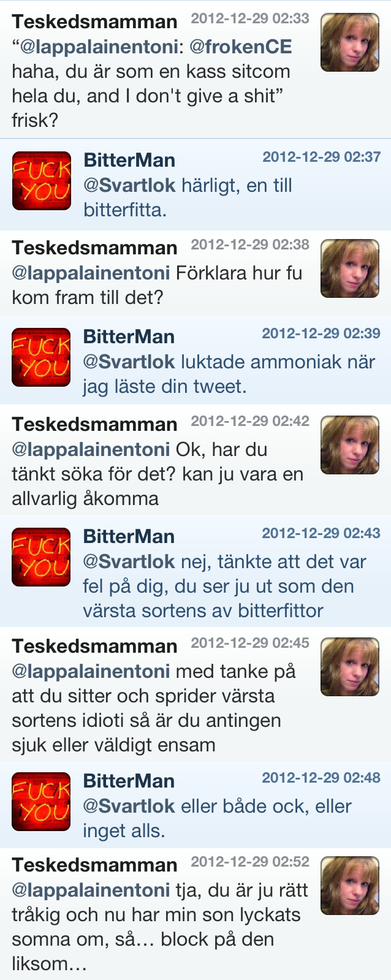Tap BitterMan's neon avatar on the 02:37 tweet

tap(42, 181)
